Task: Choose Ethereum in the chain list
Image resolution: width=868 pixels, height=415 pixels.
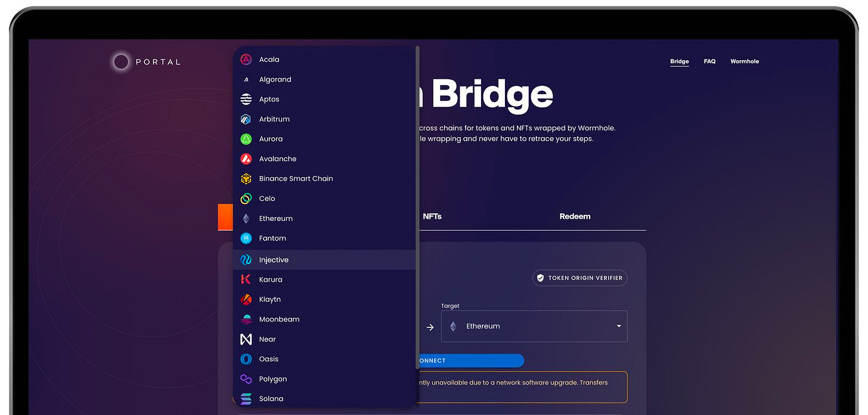Action: click(324, 218)
